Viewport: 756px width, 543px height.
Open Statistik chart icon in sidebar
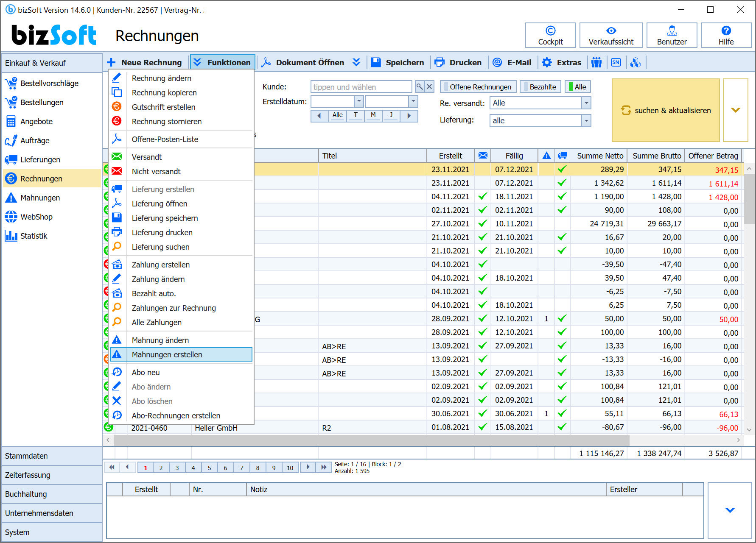click(11, 236)
